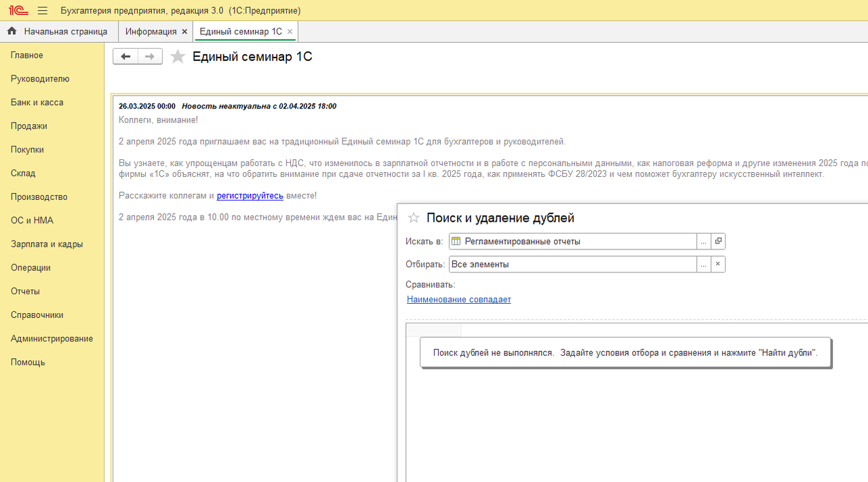The height and width of the screenshot is (482, 868).
Task: Add Единый семинар 1С page to favorites star
Action: pyautogui.click(x=178, y=56)
